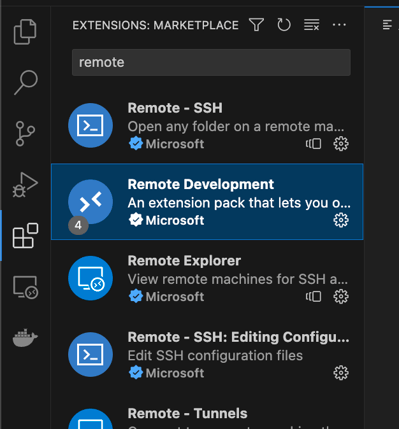Click the Extensions activity bar icon
Screen dimensions: 399x429
pyautogui.click(x=25, y=235)
